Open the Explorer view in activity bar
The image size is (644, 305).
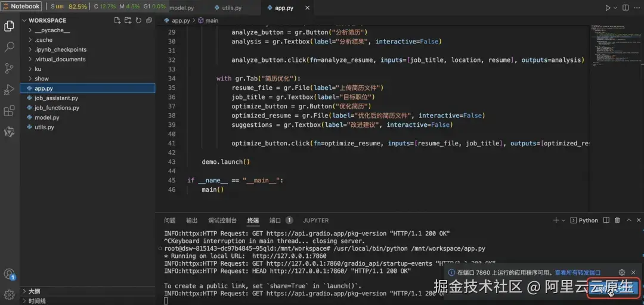click(x=9, y=26)
